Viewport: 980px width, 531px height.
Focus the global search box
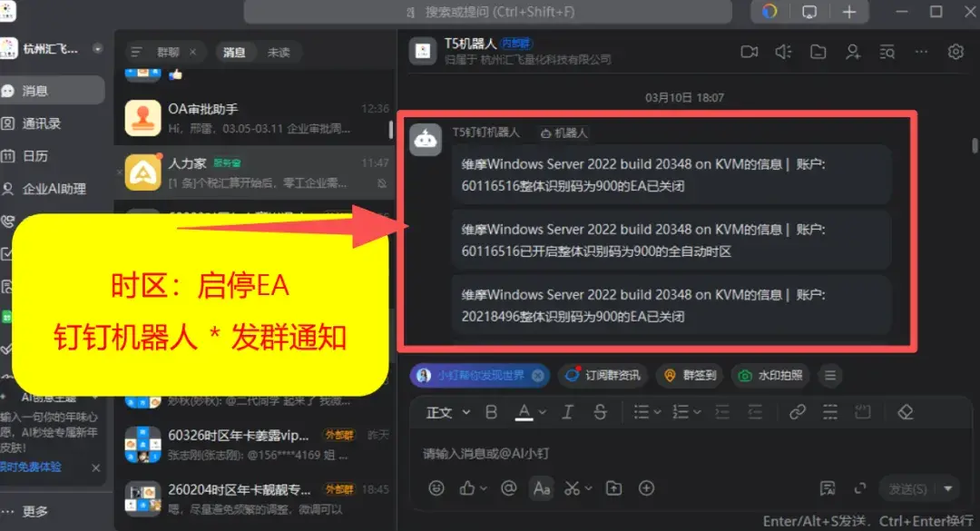coord(488,12)
